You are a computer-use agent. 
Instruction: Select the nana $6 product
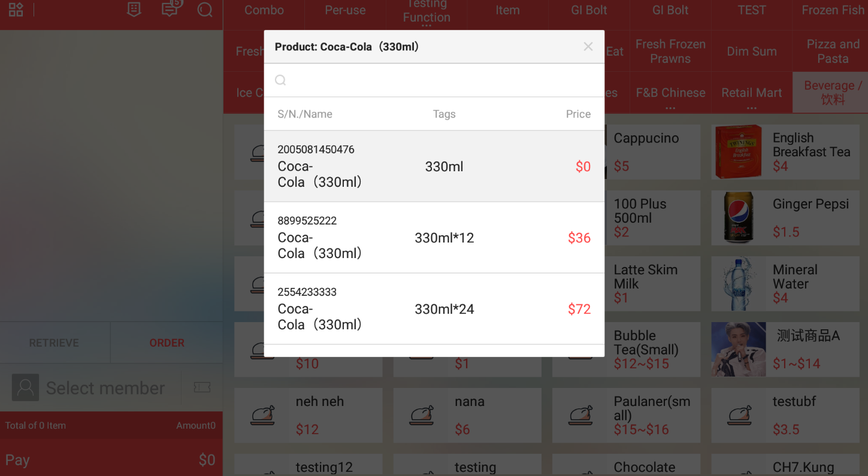[x=467, y=416]
